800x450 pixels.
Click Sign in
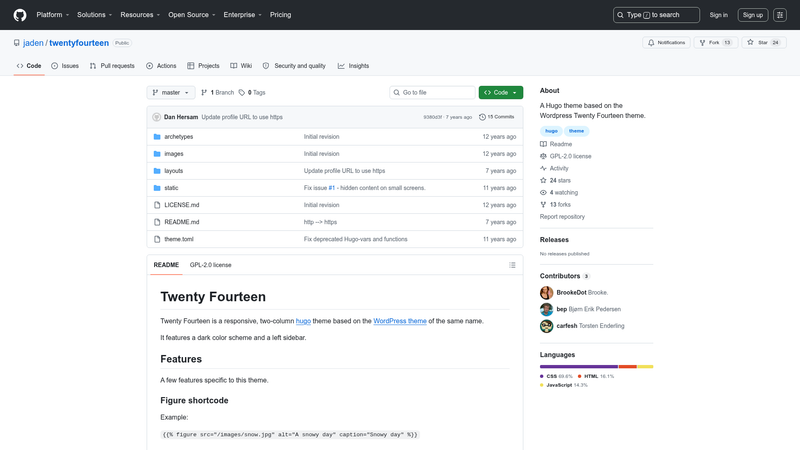[x=718, y=15]
